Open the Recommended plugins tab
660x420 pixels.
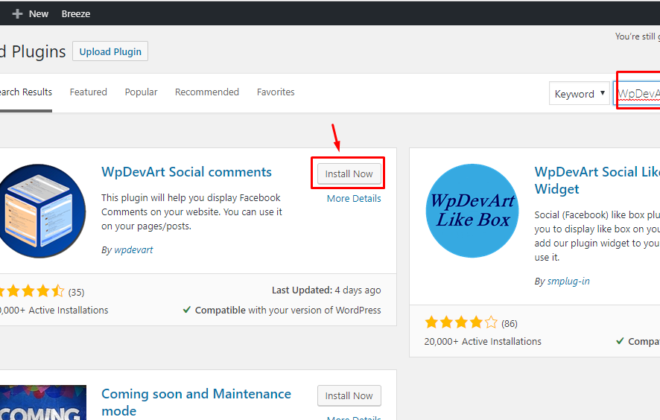207,92
